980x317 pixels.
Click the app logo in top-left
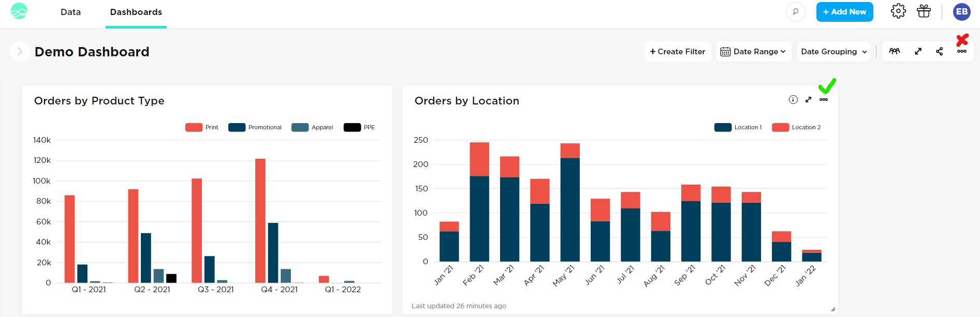[19, 11]
